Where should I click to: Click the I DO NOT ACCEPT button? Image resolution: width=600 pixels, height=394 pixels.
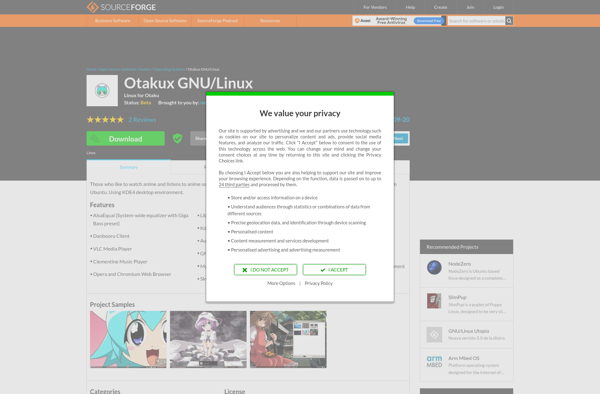pyautogui.click(x=266, y=270)
